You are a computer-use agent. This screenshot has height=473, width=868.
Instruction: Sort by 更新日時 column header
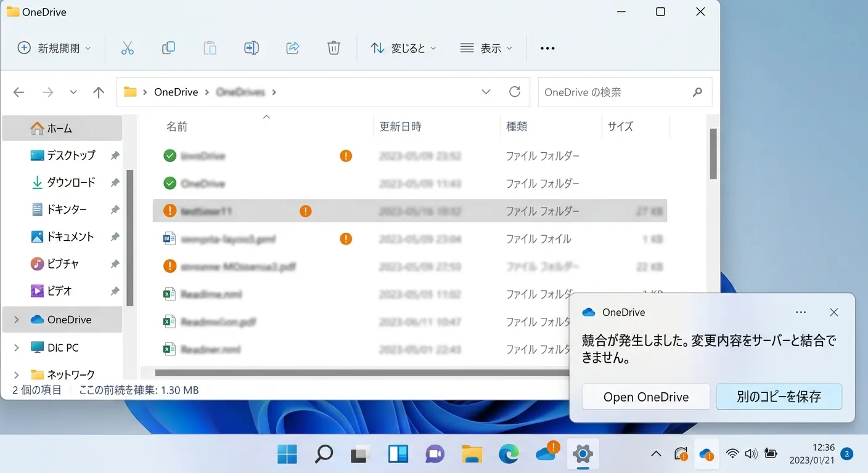click(x=401, y=127)
